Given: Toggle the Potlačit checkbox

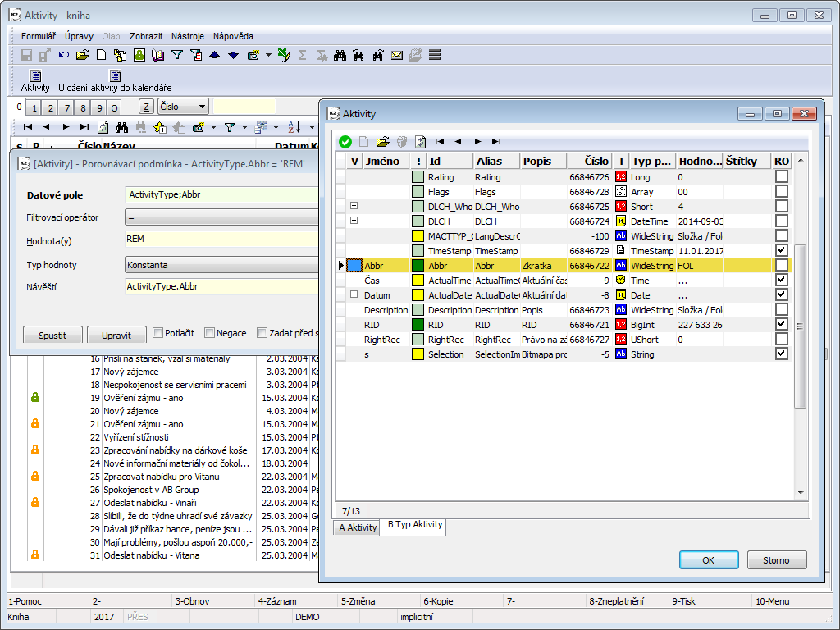Looking at the screenshot, I should pos(158,333).
